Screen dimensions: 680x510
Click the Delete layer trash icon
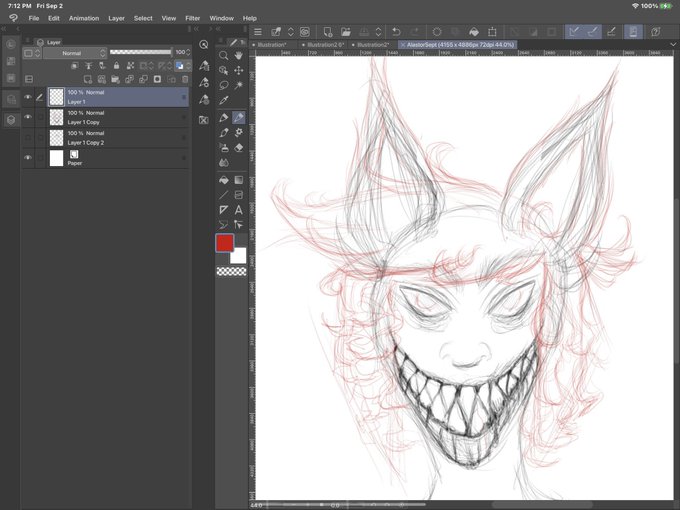tap(185, 79)
